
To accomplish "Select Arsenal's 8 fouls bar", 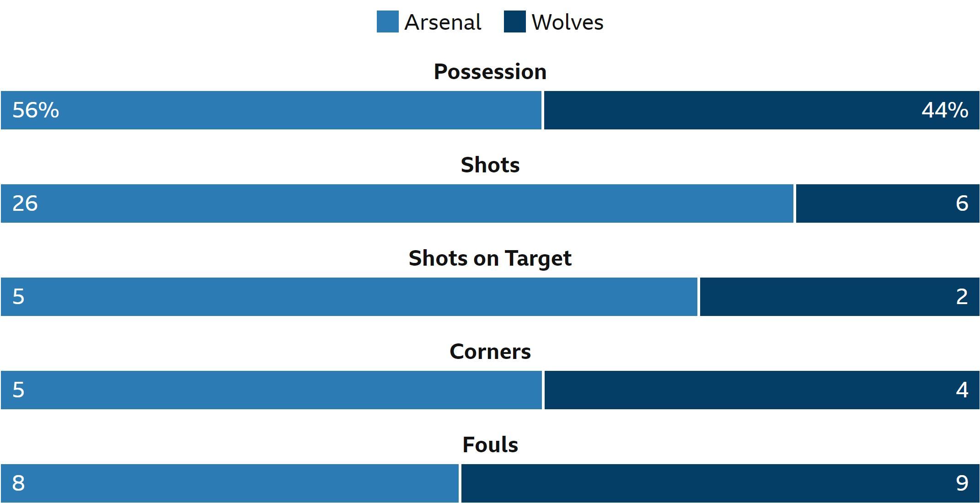I will coord(230,483).
